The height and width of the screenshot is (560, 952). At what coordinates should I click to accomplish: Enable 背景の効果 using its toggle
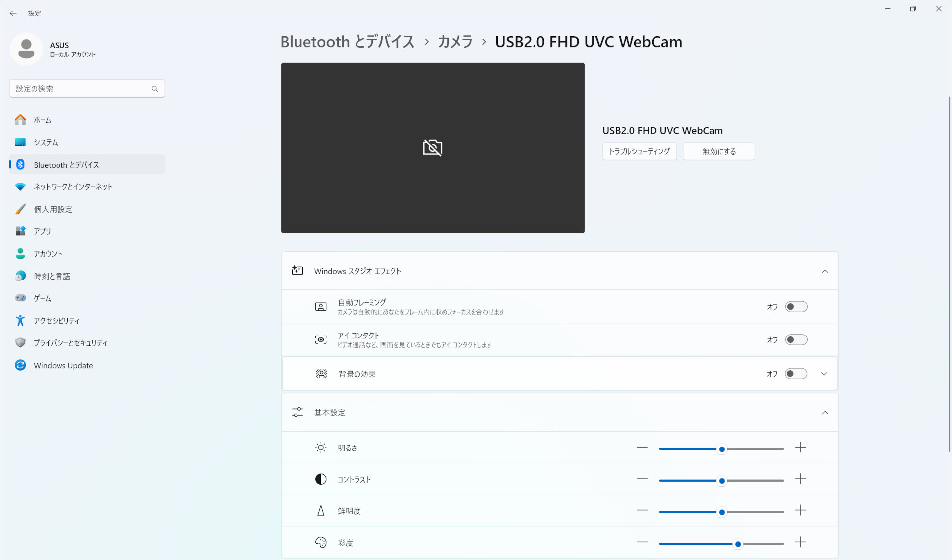click(795, 374)
